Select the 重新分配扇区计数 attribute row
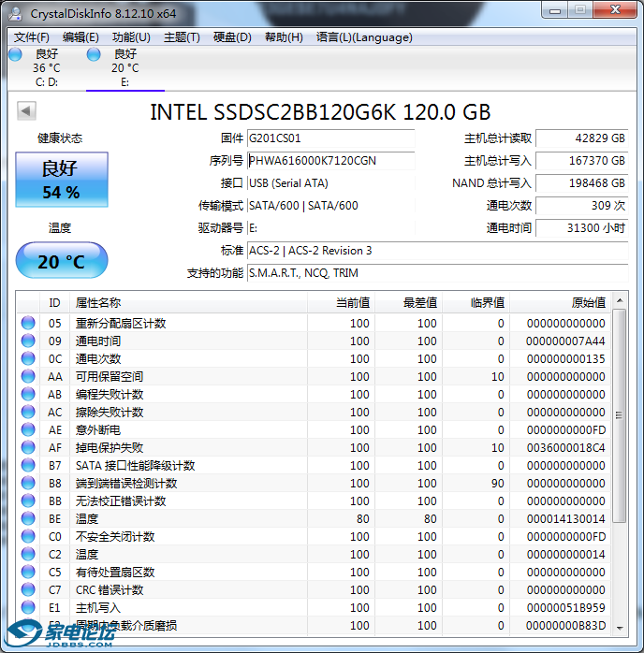Viewport: 644px width, 653px height. [x=314, y=323]
